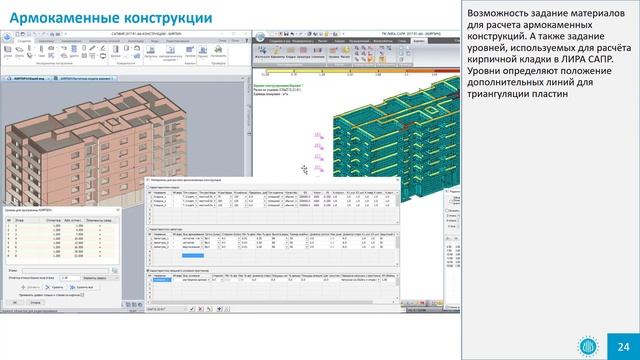
Task: Select the Характеристики арматуры radio button
Action: click(x=148, y=229)
